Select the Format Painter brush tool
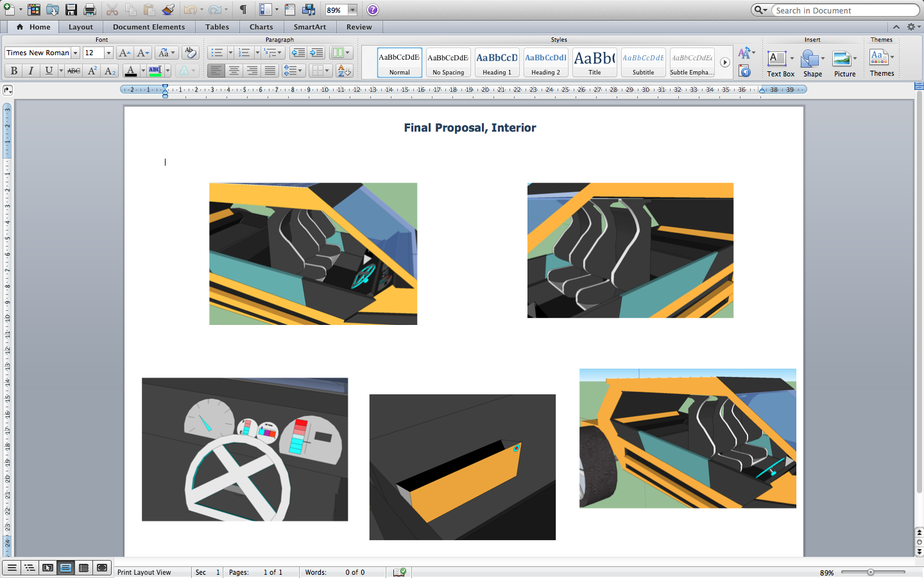 click(x=167, y=9)
